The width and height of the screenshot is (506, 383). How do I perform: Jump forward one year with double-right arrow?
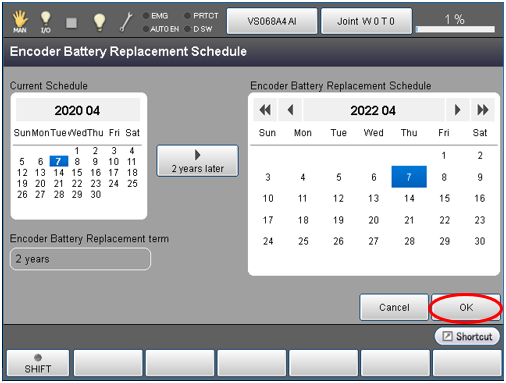(x=483, y=110)
